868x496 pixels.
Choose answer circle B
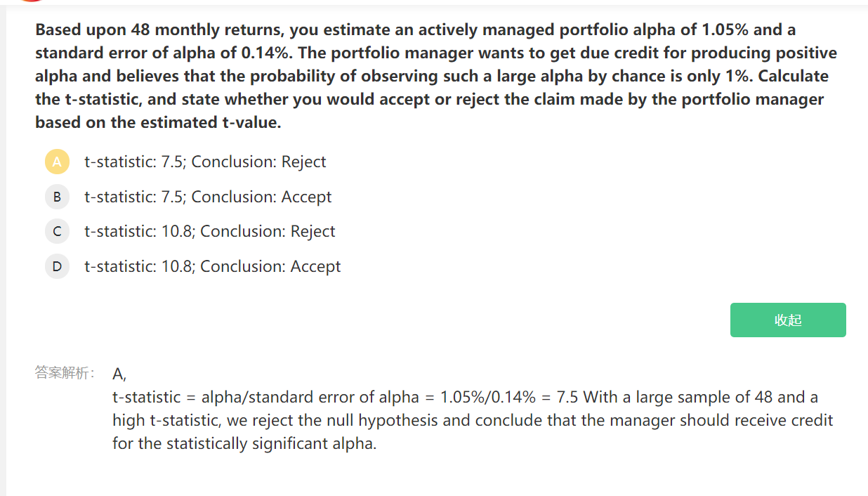57,197
